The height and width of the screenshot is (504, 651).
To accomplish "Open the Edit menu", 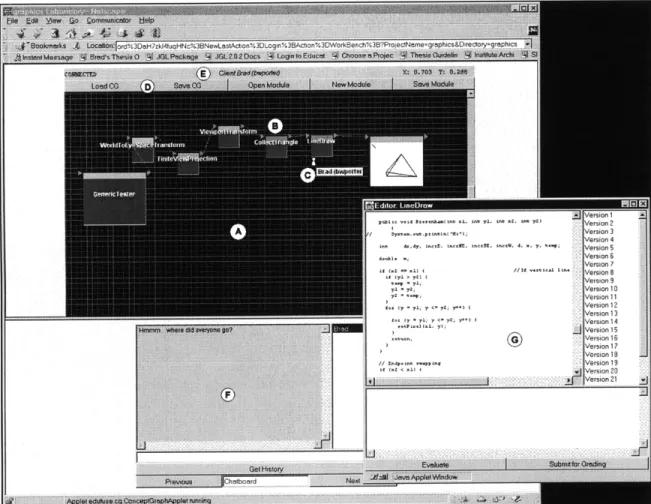I will pyautogui.click(x=32, y=20).
